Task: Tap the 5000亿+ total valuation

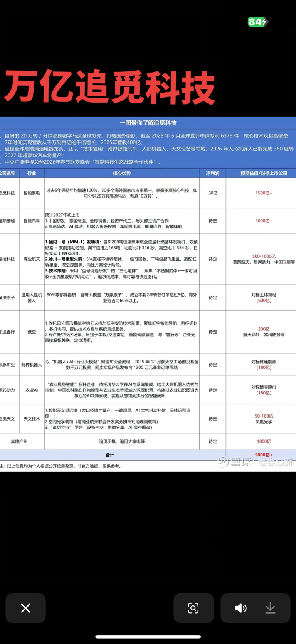Action: tap(264, 455)
